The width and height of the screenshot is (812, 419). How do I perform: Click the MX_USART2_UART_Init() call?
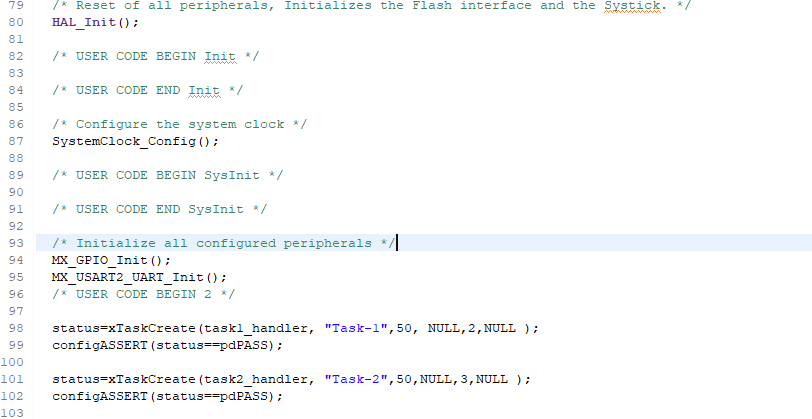pos(139,277)
